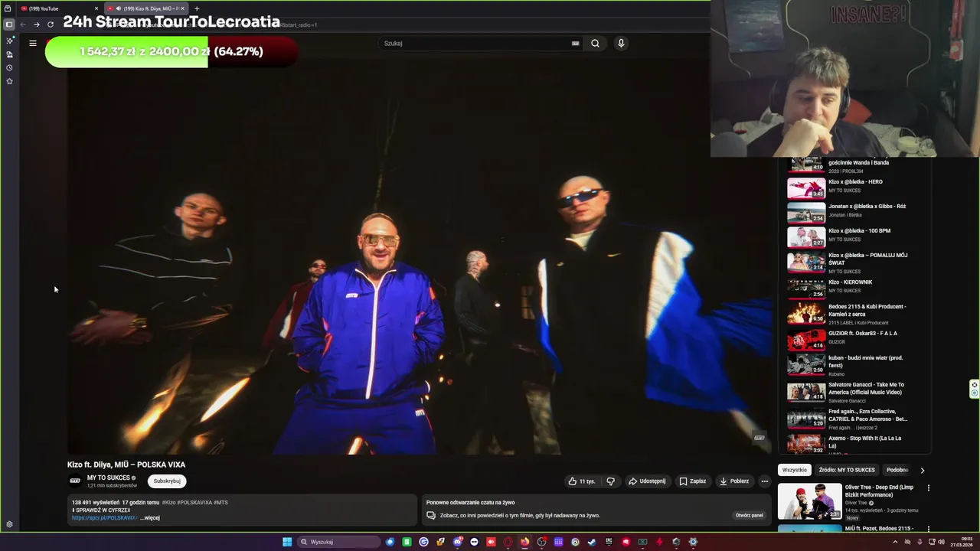Play Bedoes 2115 Kamień z serca
This screenshot has width=980, height=551.
click(x=859, y=312)
